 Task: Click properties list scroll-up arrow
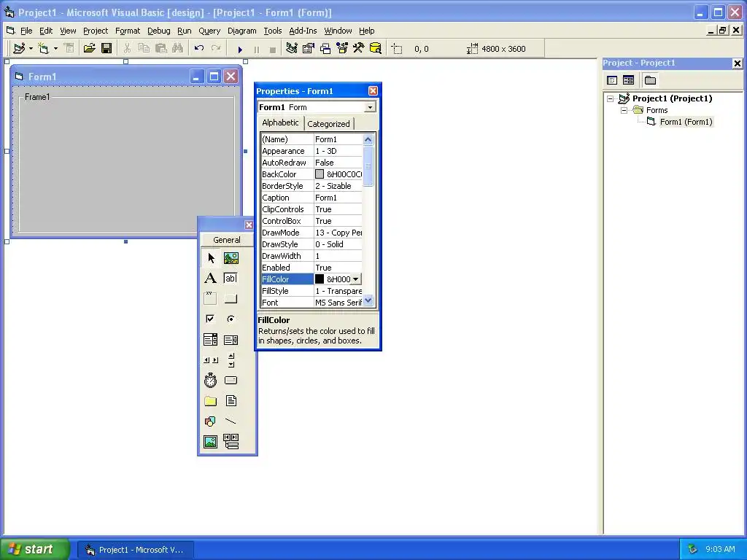(368, 139)
